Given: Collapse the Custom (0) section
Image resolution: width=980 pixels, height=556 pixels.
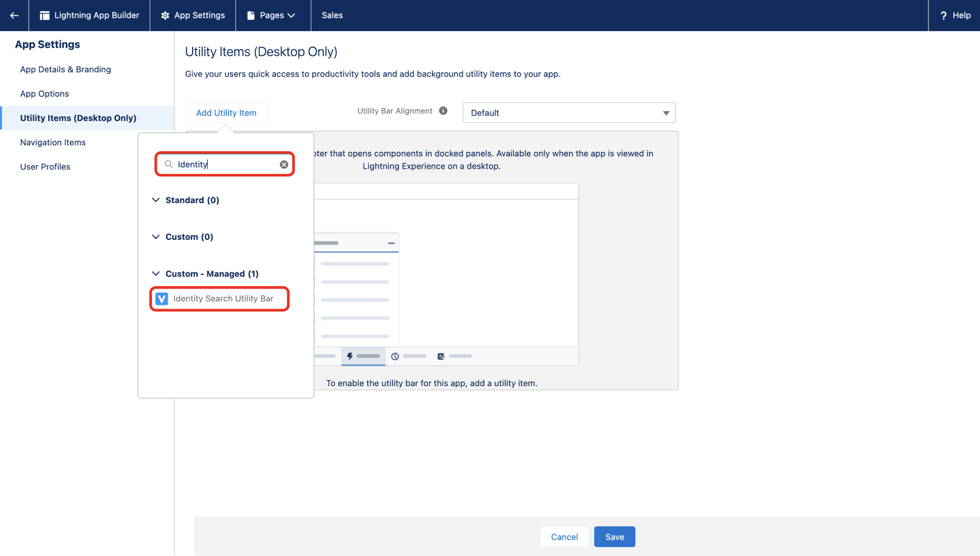Looking at the screenshot, I should [156, 237].
